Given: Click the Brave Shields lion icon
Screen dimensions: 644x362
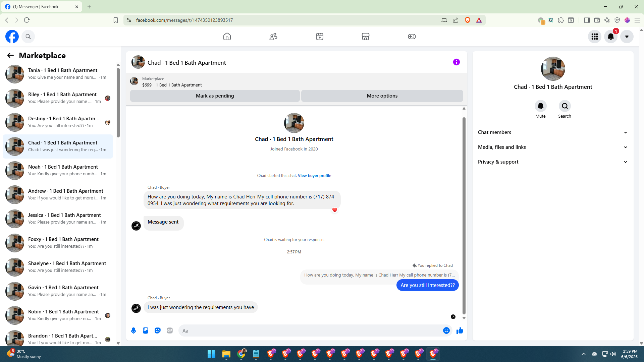Looking at the screenshot, I should (x=468, y=20).
